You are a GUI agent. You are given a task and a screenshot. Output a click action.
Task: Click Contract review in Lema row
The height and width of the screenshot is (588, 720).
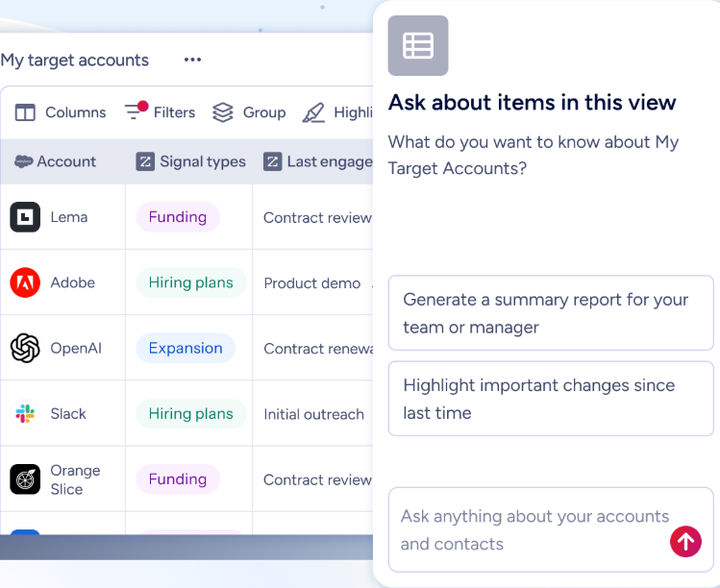coord(318,217)
